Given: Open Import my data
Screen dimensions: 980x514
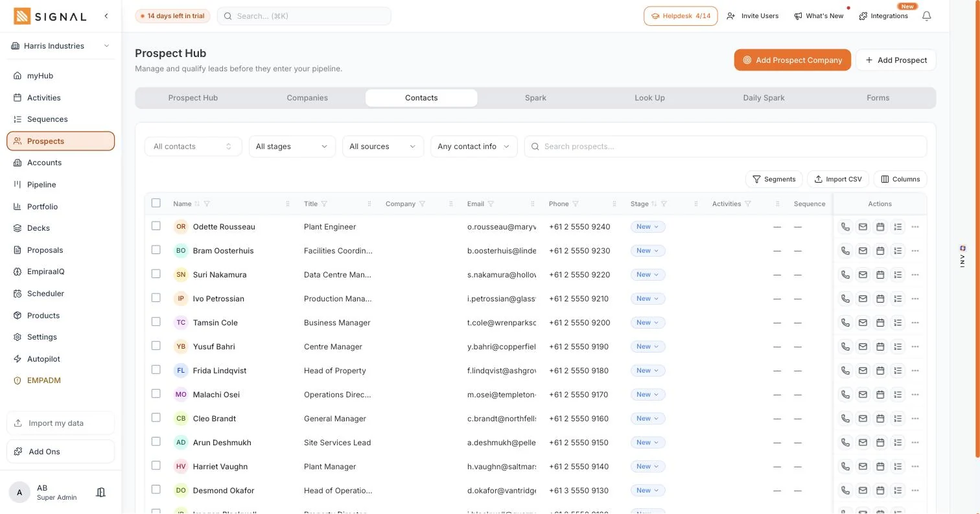Looking at the screenshot, I should point(61,423).
